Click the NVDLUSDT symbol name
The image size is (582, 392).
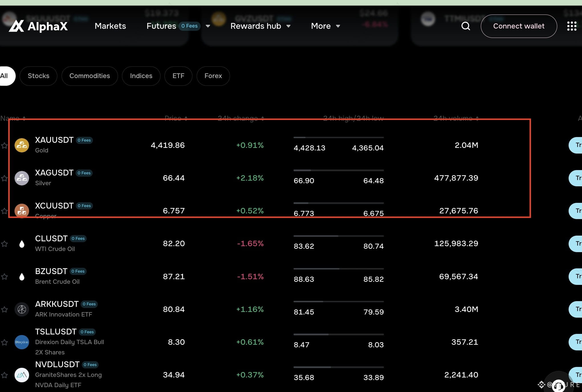(57, 365)
